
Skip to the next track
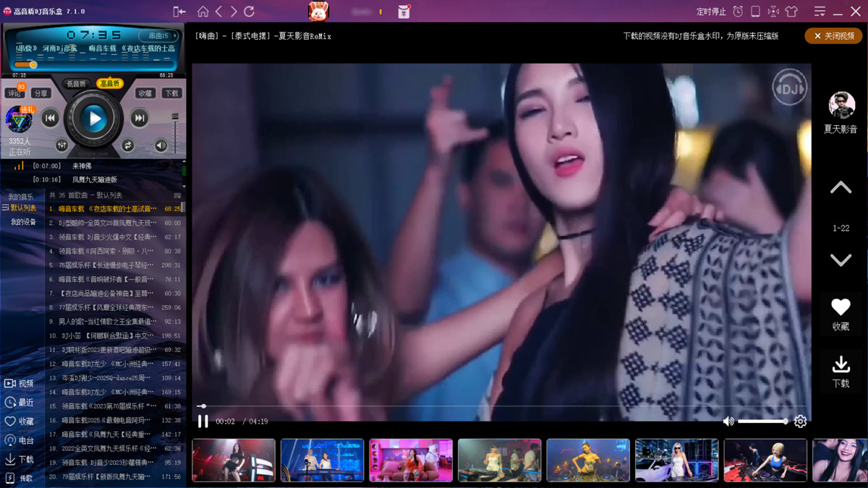coord(140,119)
